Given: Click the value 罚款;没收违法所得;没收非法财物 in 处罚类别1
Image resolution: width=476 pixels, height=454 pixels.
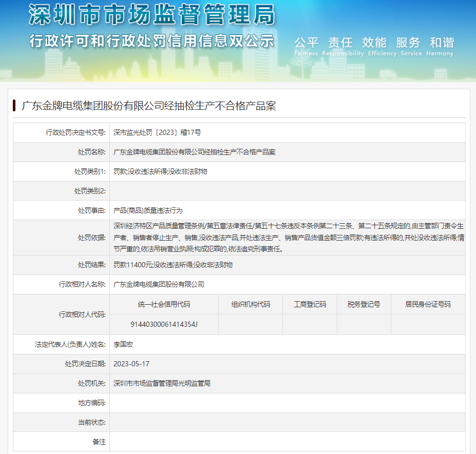Looking at the screenshot, I should point(160,172).
